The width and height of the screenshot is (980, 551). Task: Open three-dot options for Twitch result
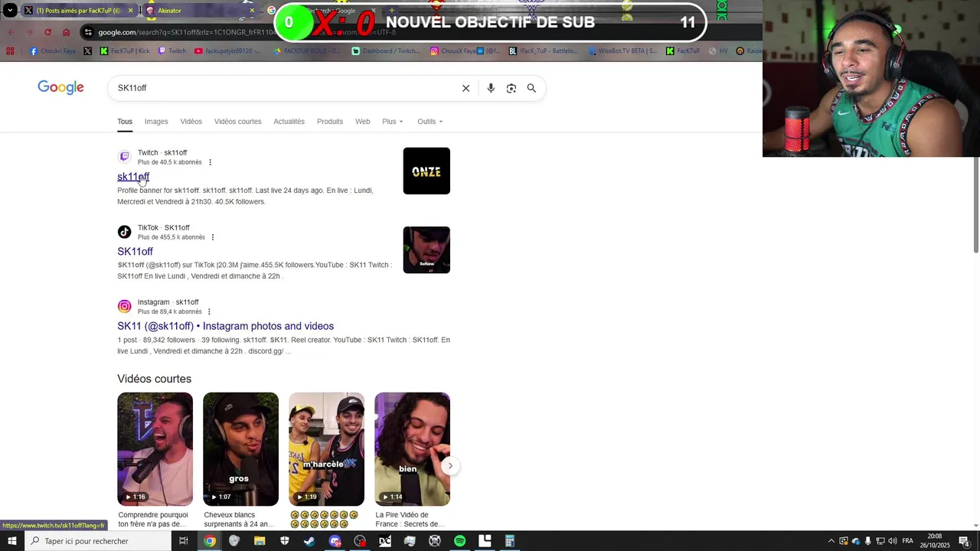(211, 162)
